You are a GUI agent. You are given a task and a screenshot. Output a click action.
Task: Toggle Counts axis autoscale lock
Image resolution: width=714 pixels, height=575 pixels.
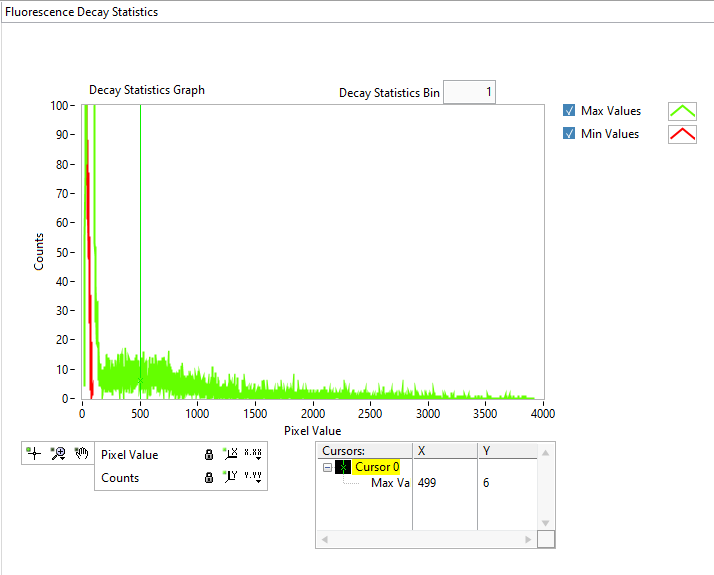[x=209, y=478]
